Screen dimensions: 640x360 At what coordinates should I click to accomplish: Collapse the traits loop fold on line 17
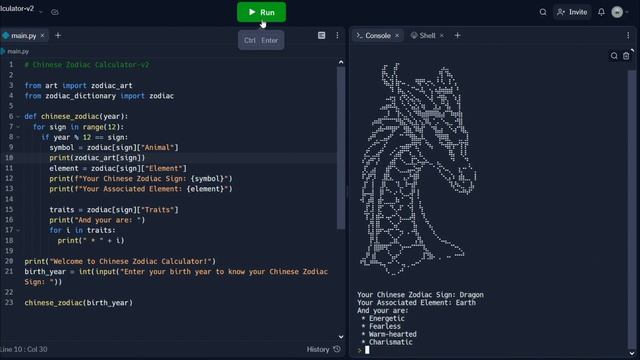click(x=18, y=230)
